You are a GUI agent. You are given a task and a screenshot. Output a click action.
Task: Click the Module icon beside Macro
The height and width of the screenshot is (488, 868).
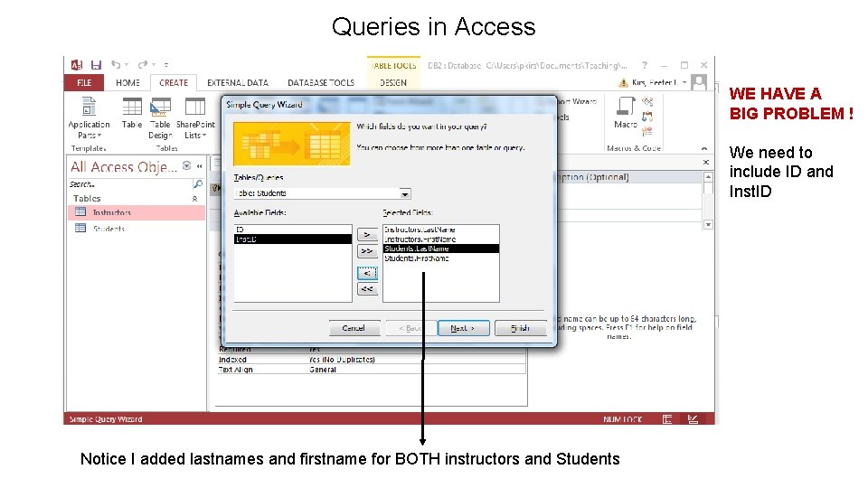(x=647, y=101)
